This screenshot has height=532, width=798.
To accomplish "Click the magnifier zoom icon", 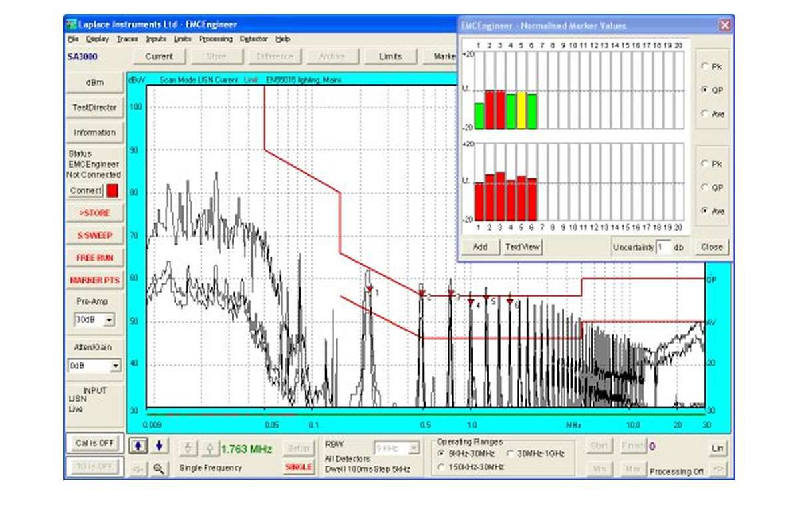I will 158,468.
